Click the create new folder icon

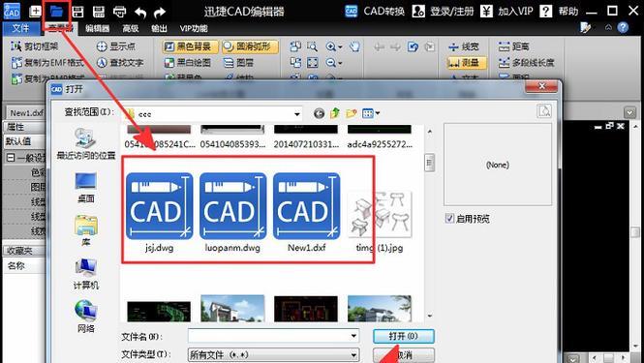coord(352,113)
